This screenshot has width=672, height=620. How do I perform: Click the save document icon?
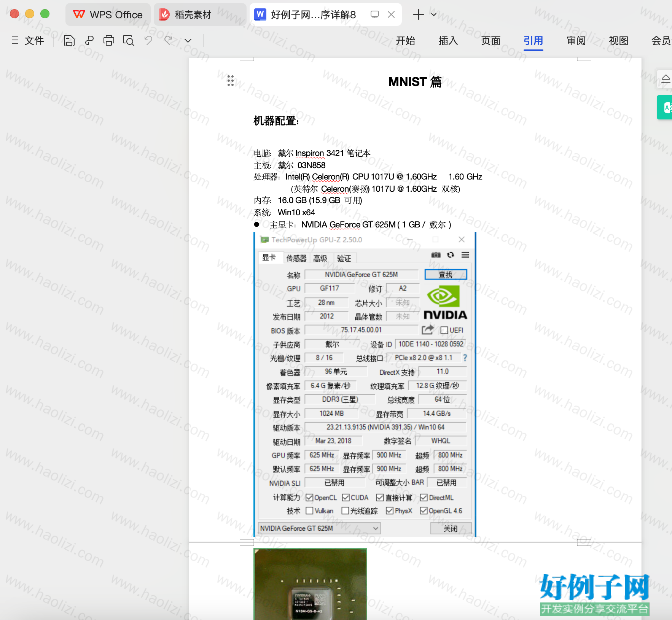(x=69, y=40)
